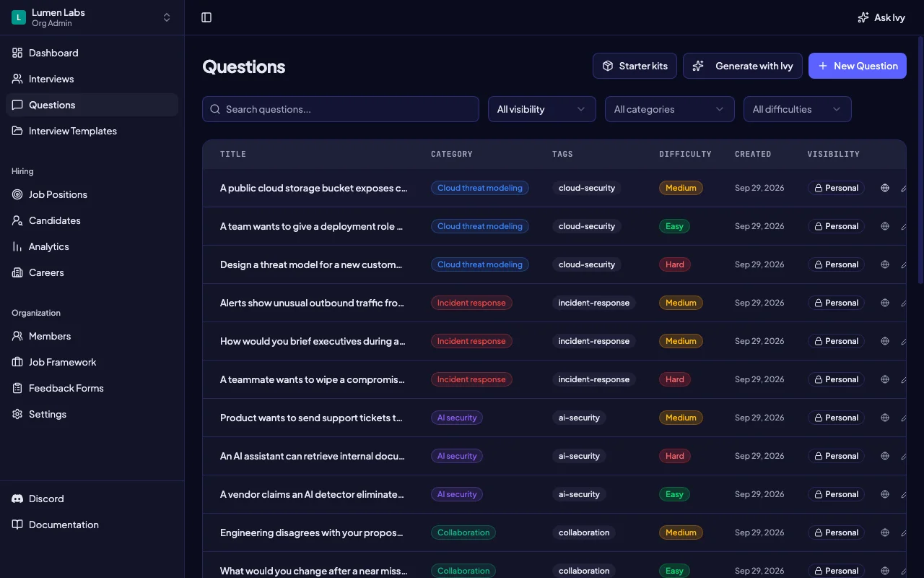Click the Starter kits button
The width and height of the screenshot is (924, 578).
pyautogui.click(x=635, y=66)
